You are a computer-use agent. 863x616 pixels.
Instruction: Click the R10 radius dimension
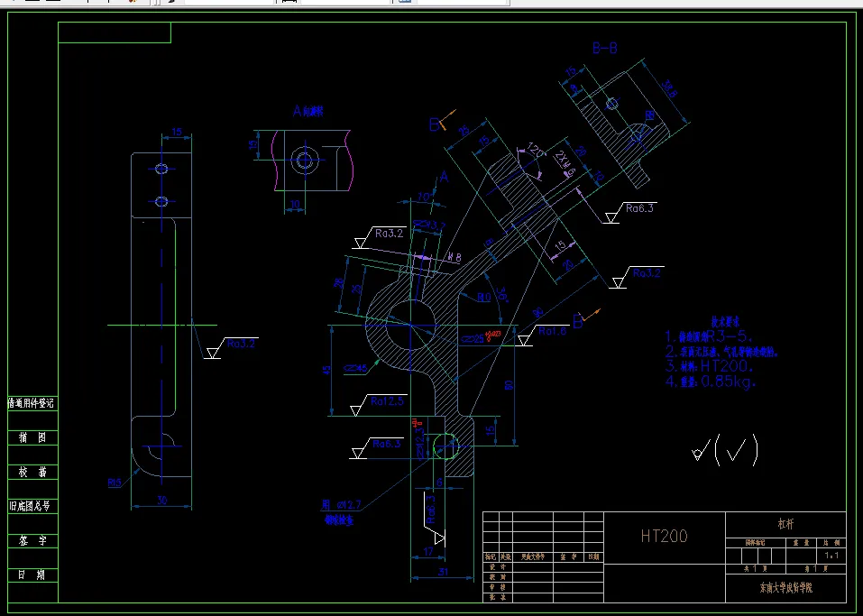[x=483, y=298]
